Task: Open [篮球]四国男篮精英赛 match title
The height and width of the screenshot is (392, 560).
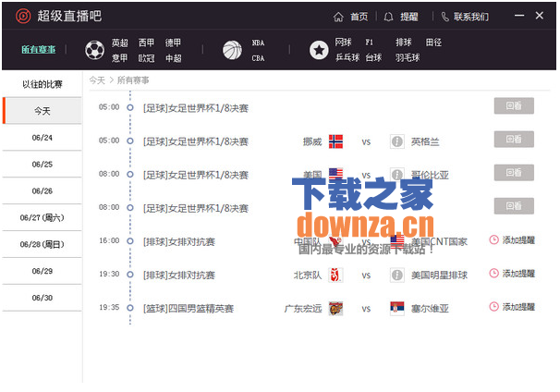Action: 189,309
